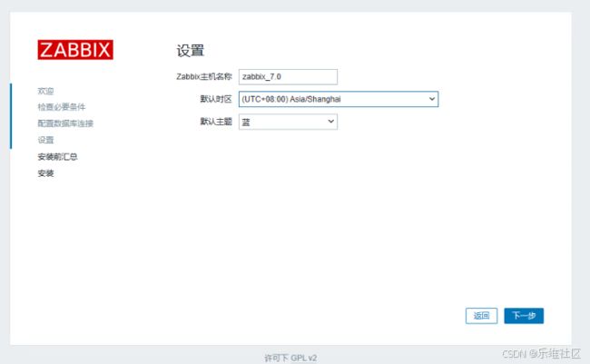Select the 安装 step in sidebar
The image size is (590, 364).
[x=45, y=173]
